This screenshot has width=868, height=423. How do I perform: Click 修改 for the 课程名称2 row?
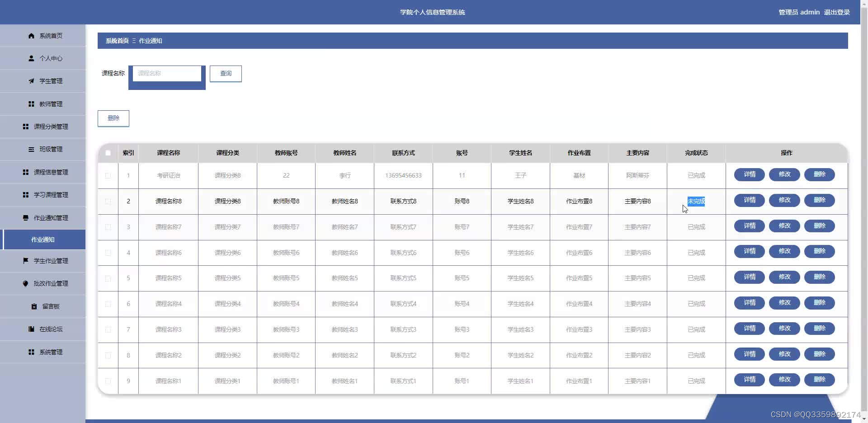coord(784,354)
